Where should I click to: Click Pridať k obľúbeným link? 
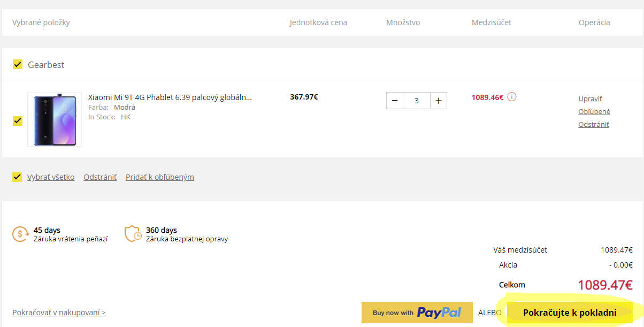click(159, 177)
